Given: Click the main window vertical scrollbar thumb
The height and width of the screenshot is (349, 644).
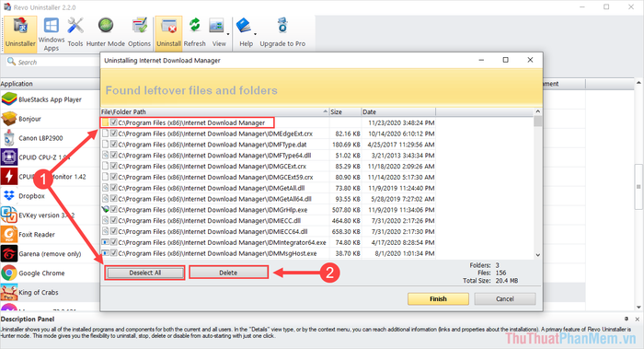Looking at the screenshot, I should coord(638,187).
